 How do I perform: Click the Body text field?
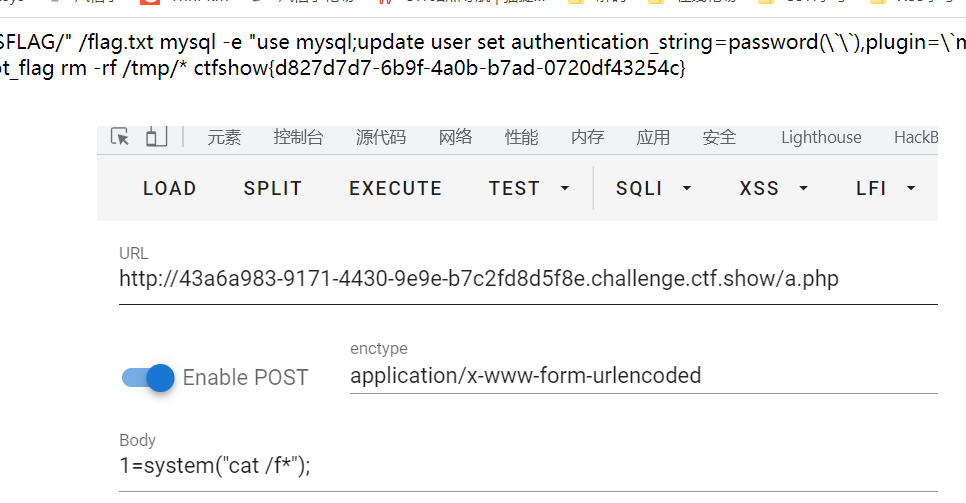pos(528,465)
